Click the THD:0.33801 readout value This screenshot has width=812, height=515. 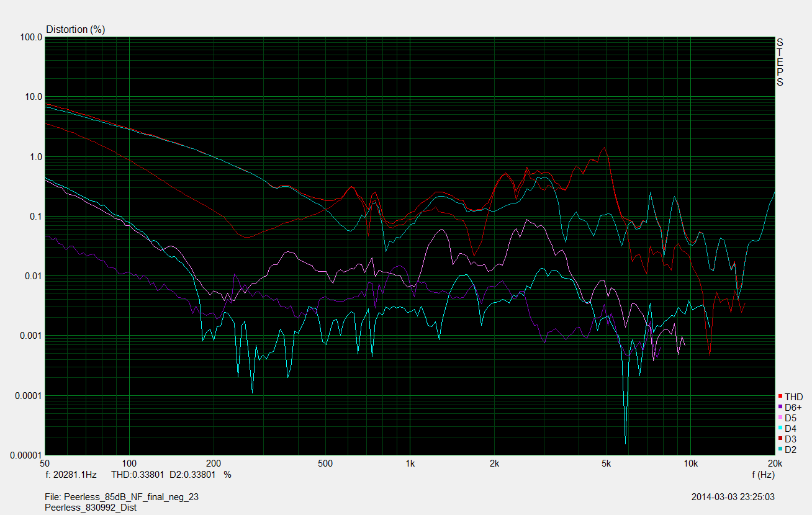pos(137,475)
